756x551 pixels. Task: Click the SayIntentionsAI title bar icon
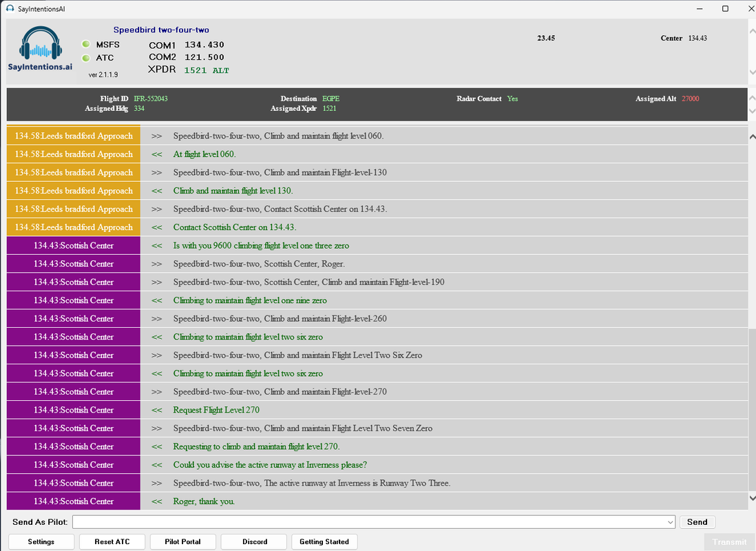click(10, 9)
